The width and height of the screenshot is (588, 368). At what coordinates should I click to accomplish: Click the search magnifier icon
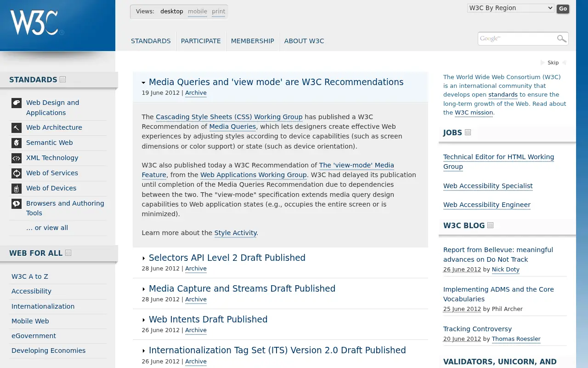point(561,39)
